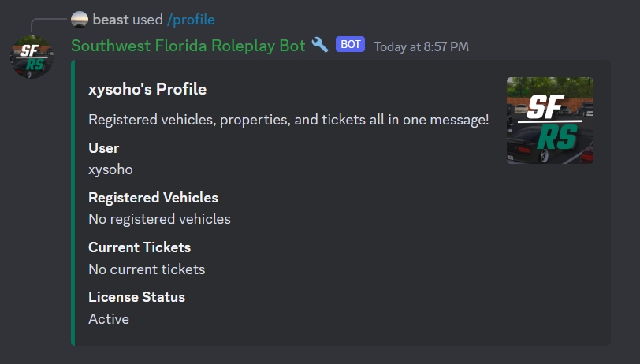Click the xysoho value under User
Image resolution: width=640 pixels, height=364 pixels.
point(110,169)
